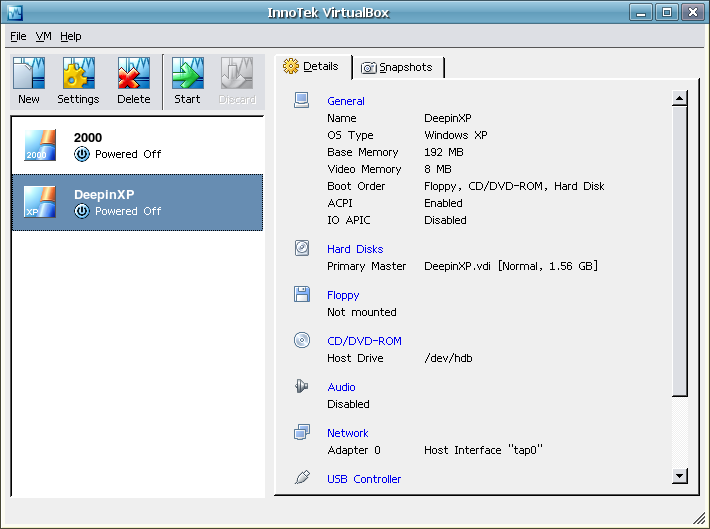Click the 'Boot Order' label
Screen dimensions: 710x529
356,186
